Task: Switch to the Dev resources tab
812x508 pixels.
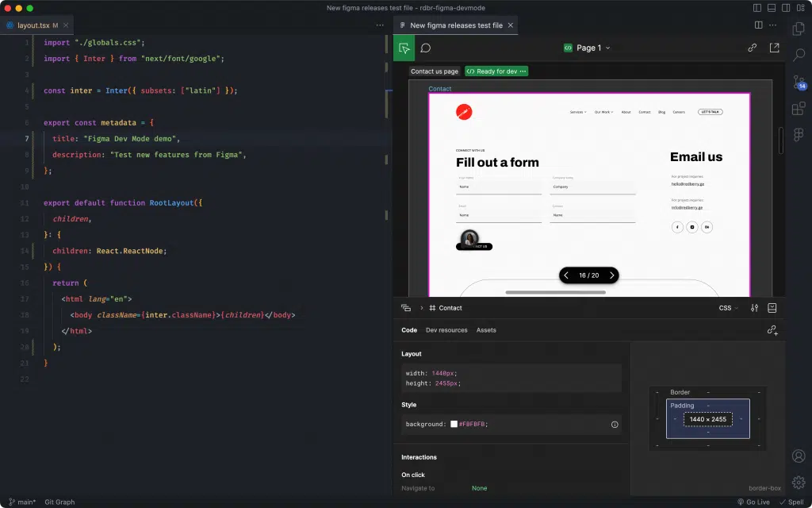Action: coord(446,330)
